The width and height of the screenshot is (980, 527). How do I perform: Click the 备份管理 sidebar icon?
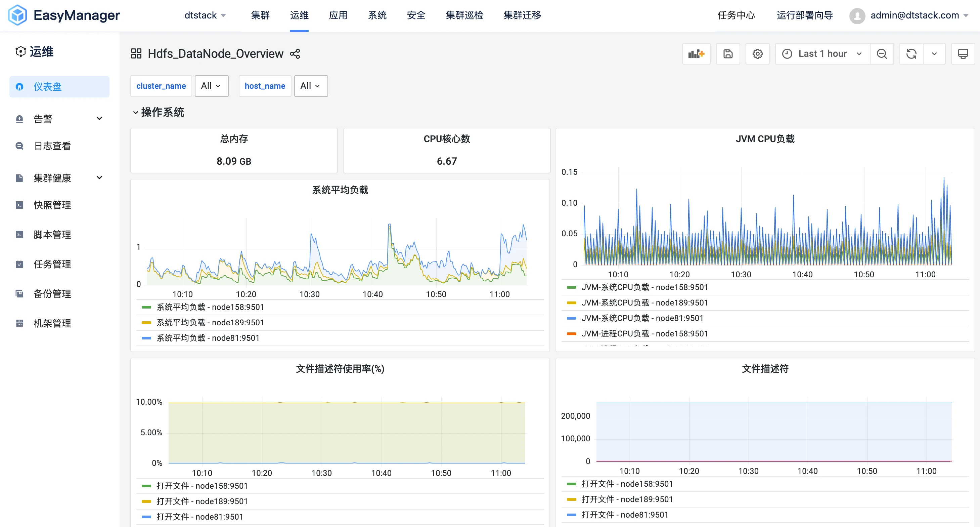click(x=19, y=294)
